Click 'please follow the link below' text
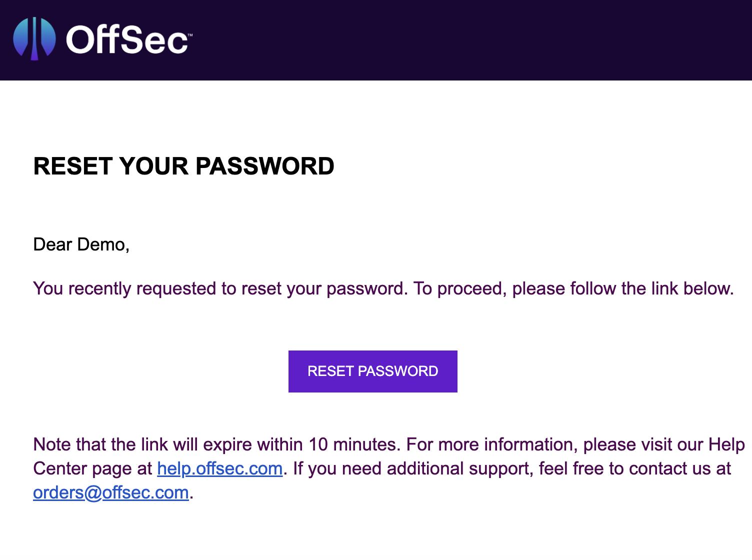Screen dimensions: 752x560 (x=623, y=288)
